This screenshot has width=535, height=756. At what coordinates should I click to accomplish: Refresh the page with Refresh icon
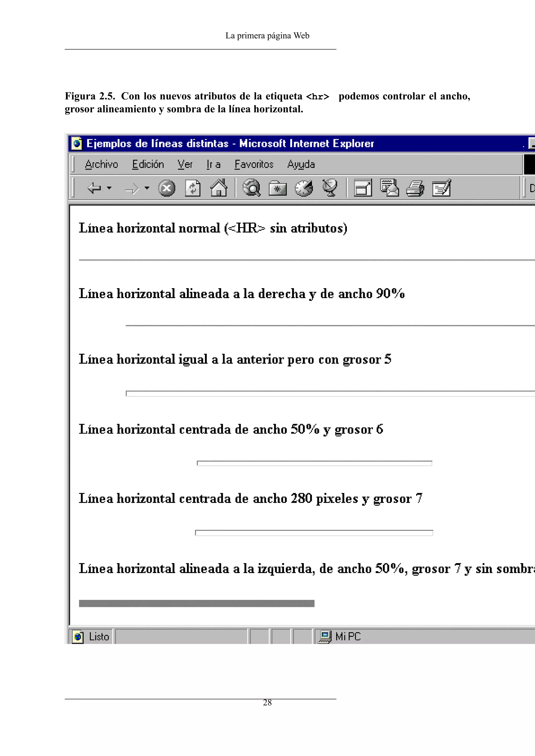click(x=193, y=188)
